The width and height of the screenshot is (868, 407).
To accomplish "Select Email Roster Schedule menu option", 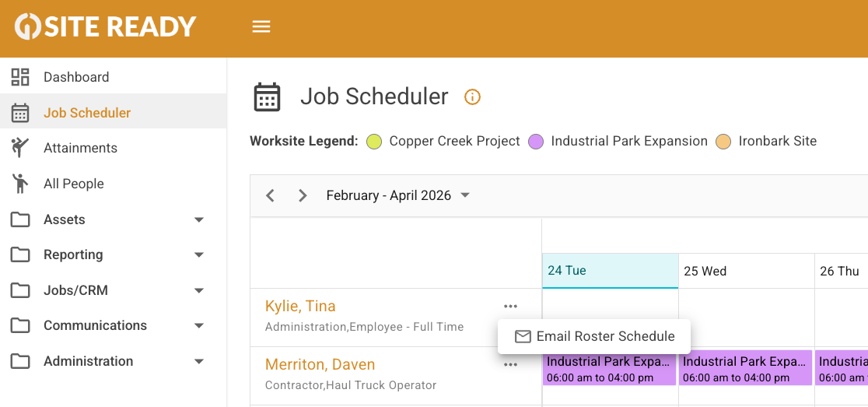I will (595, 336).
